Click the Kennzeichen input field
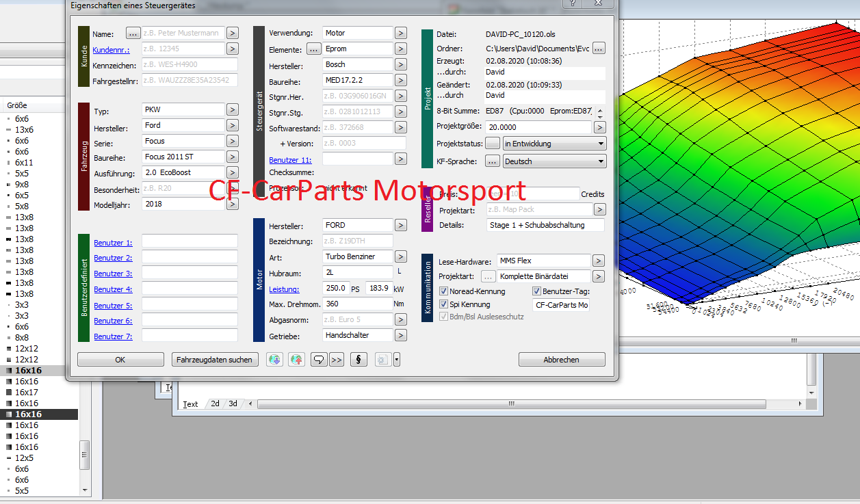Viewport: 860px width, 504px height. [x=190, y=65]
